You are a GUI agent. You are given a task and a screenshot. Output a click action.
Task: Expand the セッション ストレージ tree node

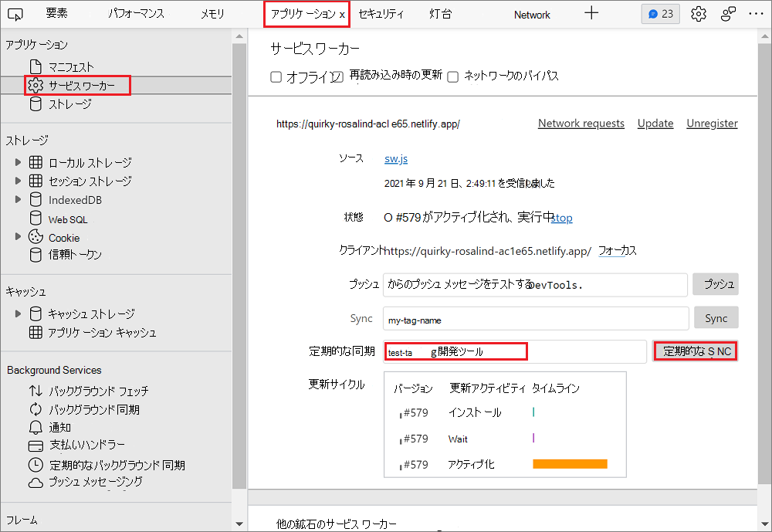(x=18, y=181)
